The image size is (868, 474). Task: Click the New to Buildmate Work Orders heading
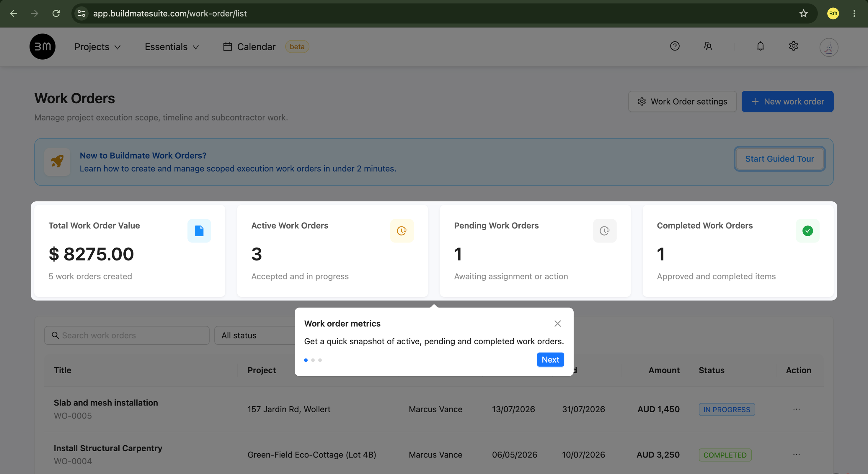pyautogui.click(x=143, y=155)
